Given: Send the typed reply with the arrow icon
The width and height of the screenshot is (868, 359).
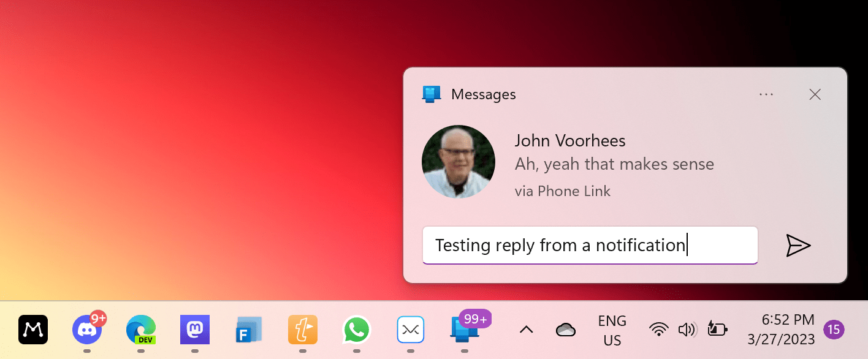Looking at the screenshot, I should point(798,245).
